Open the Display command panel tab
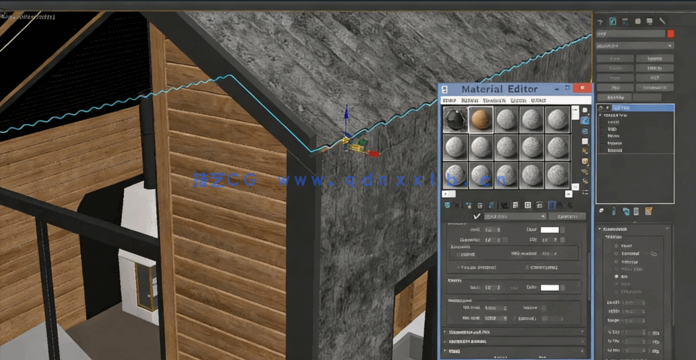 [650, 21]
